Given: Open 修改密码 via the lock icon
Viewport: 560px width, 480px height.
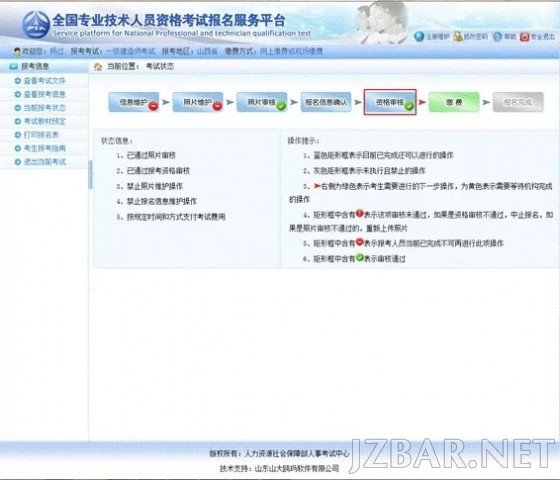Looking at the screenshot, I should click(x=458, y=36).
